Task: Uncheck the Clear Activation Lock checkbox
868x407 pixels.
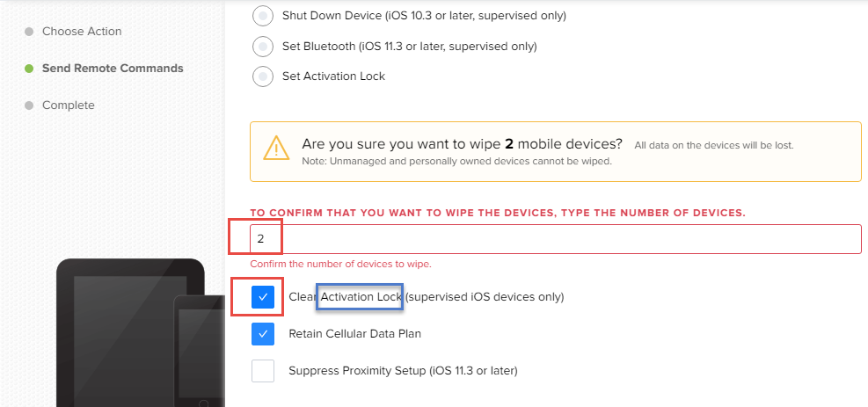Action: click(263, 297)
